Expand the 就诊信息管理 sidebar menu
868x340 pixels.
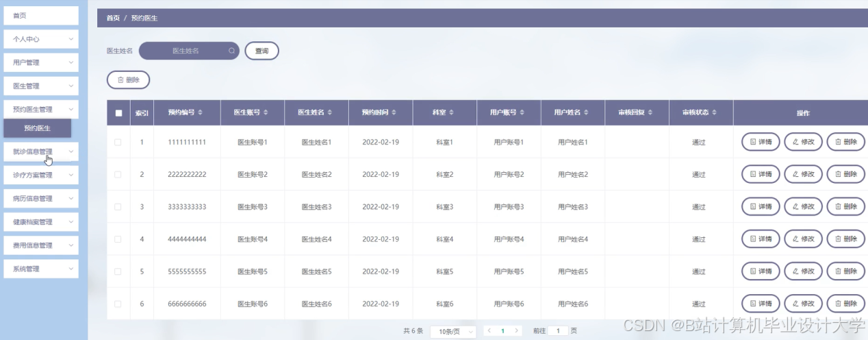[41, 152]
